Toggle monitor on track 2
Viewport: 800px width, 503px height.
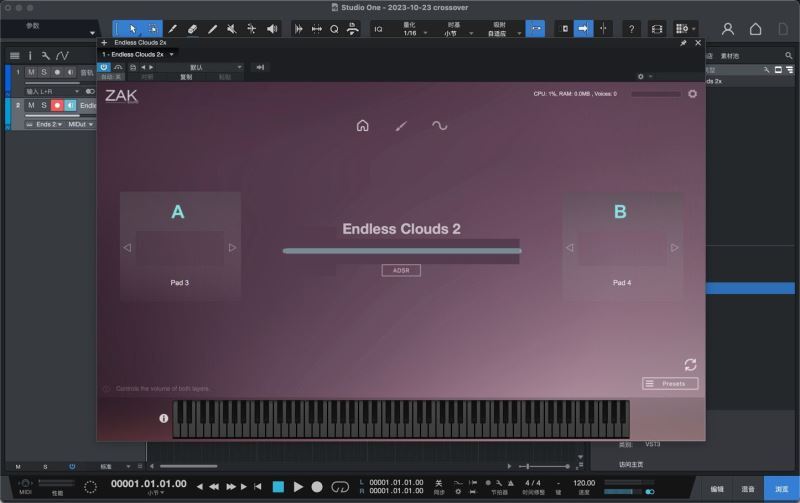(70, 105)
